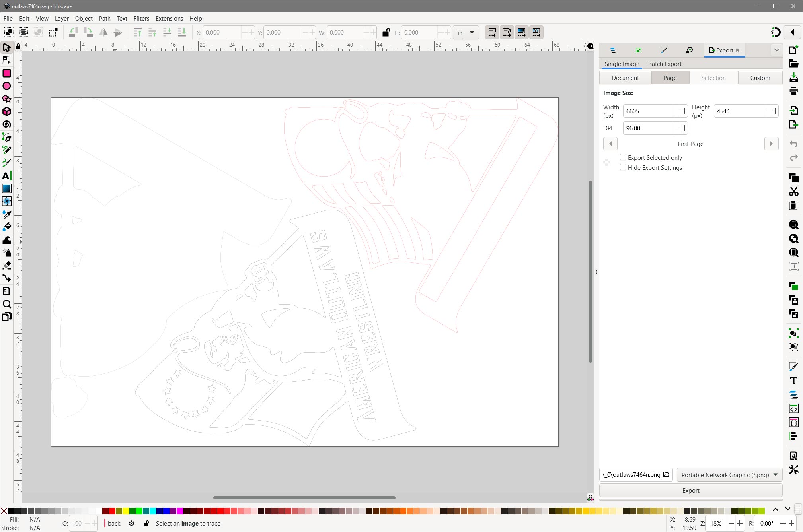Switch to Batch Export tab
Viewport: 803px width, 532px height.
tap(665, 64)
